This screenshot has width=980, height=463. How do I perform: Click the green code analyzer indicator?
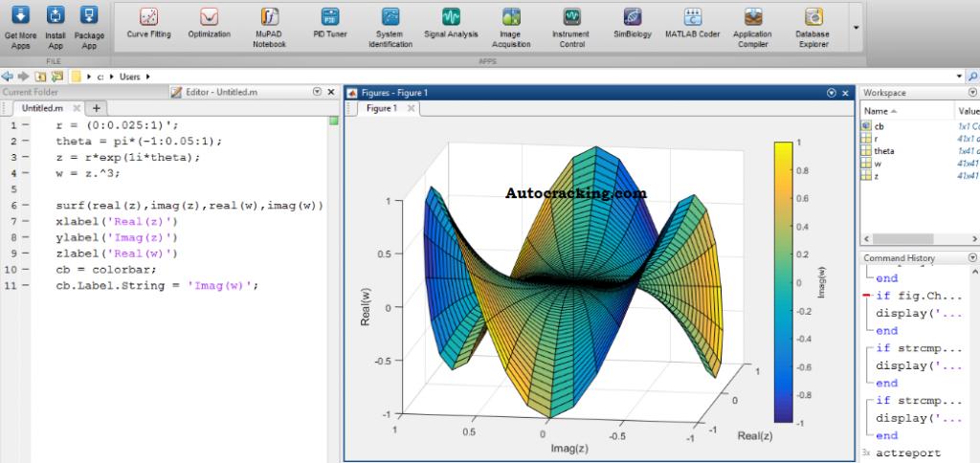(x=334, y=121)
